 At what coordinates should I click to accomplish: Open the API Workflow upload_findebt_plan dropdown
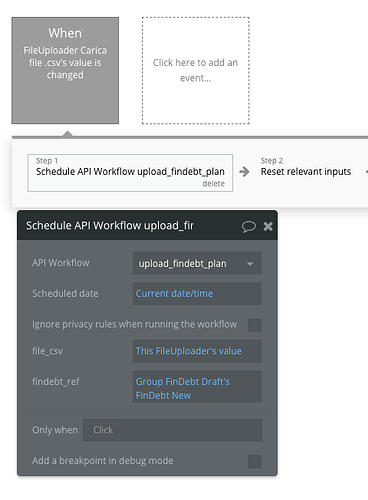click(197, 263)
